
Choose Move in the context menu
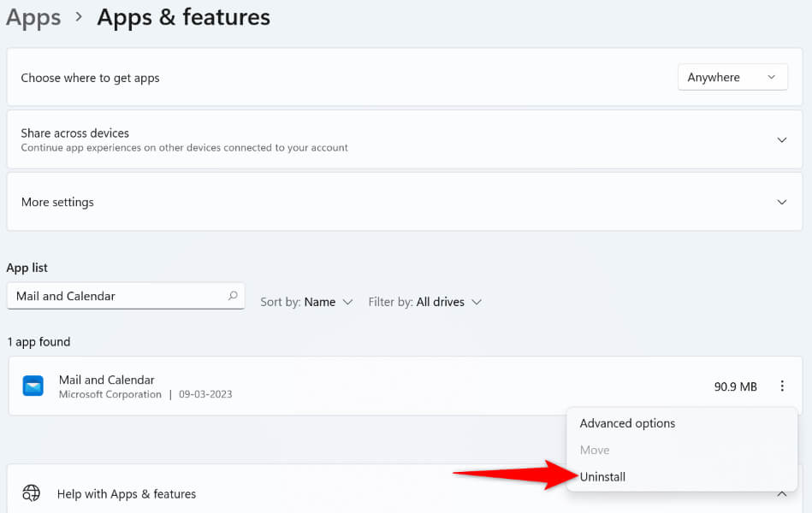click(x=595, y=450)
